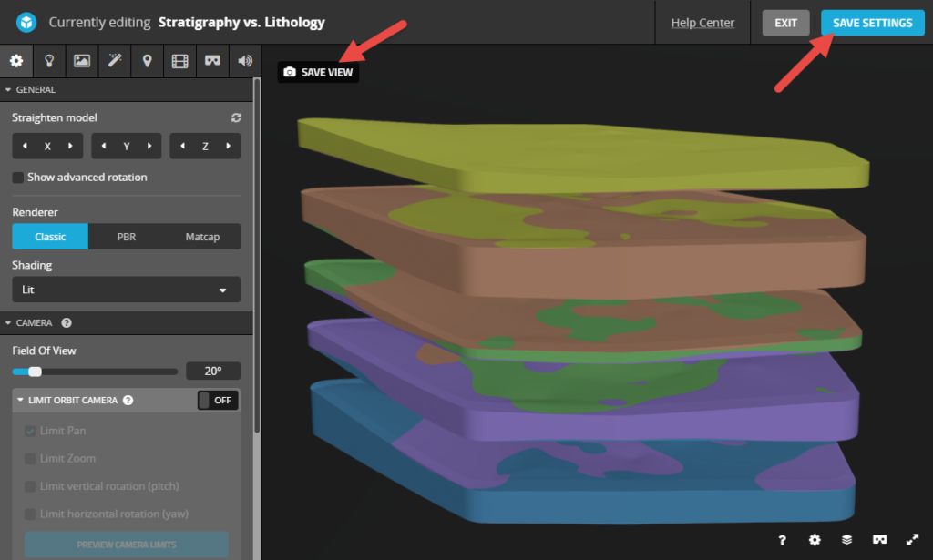Viewport: 933px width, 560px height.
Task: Click the Sketchfab cube logo
Action: click(x=26, y=23)
